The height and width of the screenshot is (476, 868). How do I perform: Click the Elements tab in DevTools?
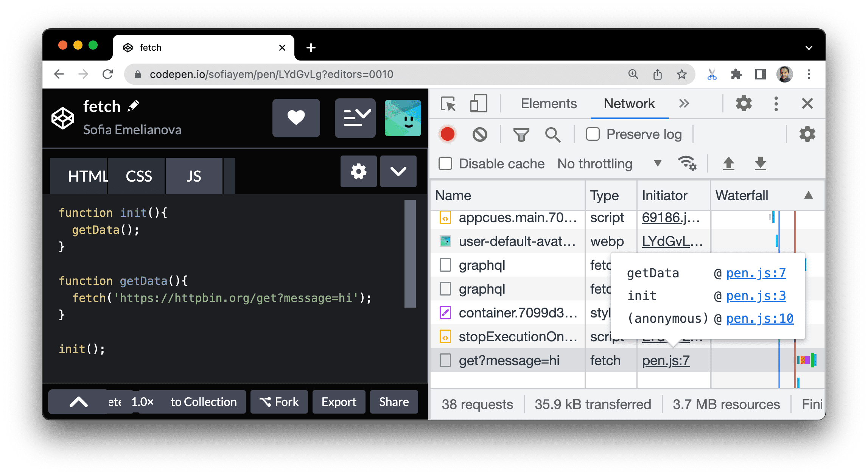pos(539,103)
